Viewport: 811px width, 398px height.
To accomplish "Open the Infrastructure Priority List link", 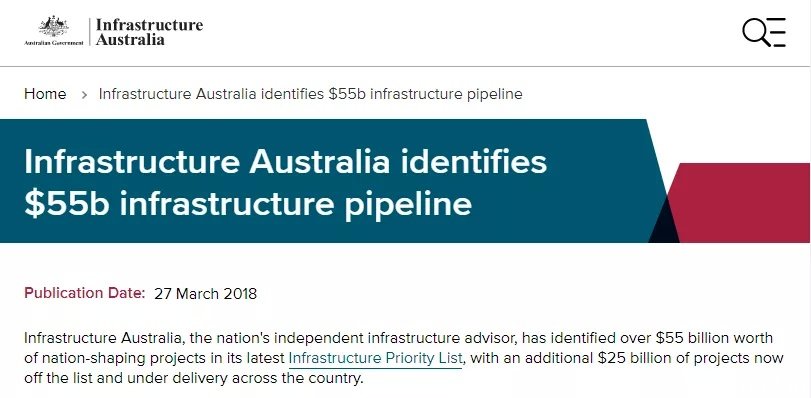I will (x=375, y=358).
